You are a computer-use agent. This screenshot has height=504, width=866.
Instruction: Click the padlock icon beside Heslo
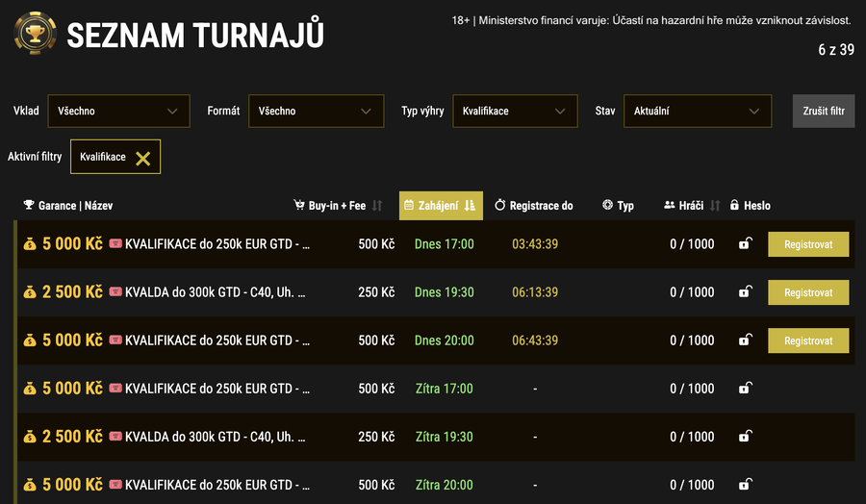[x=734, y=205]
